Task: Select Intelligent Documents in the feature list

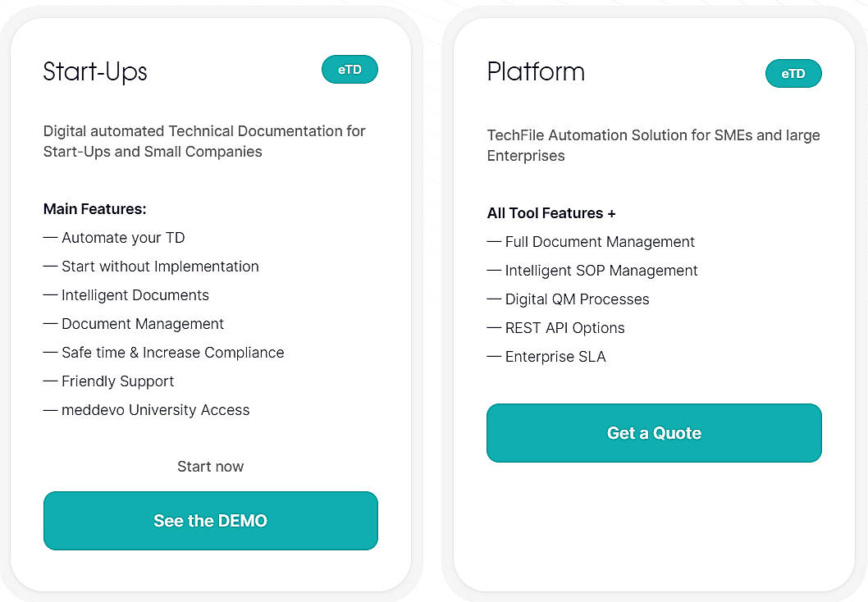Action: 126,295
